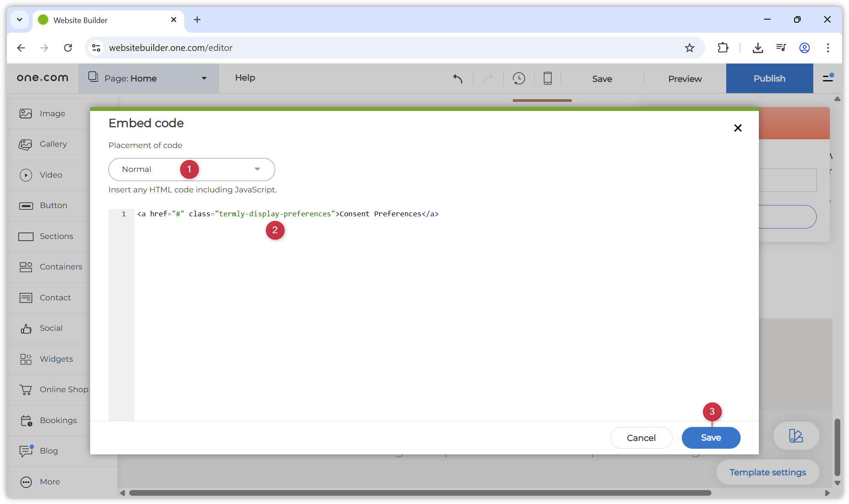Click line 1 of the embed code

[287, 214]
